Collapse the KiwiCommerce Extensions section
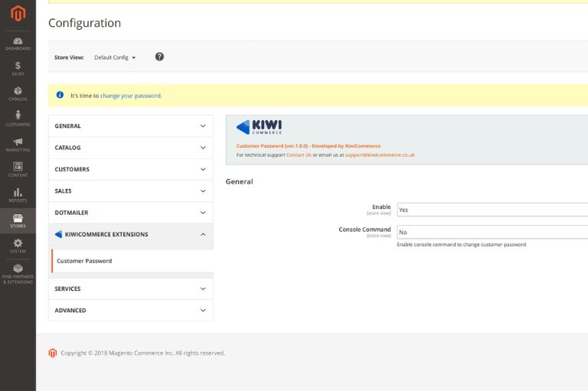 [130, 235]
